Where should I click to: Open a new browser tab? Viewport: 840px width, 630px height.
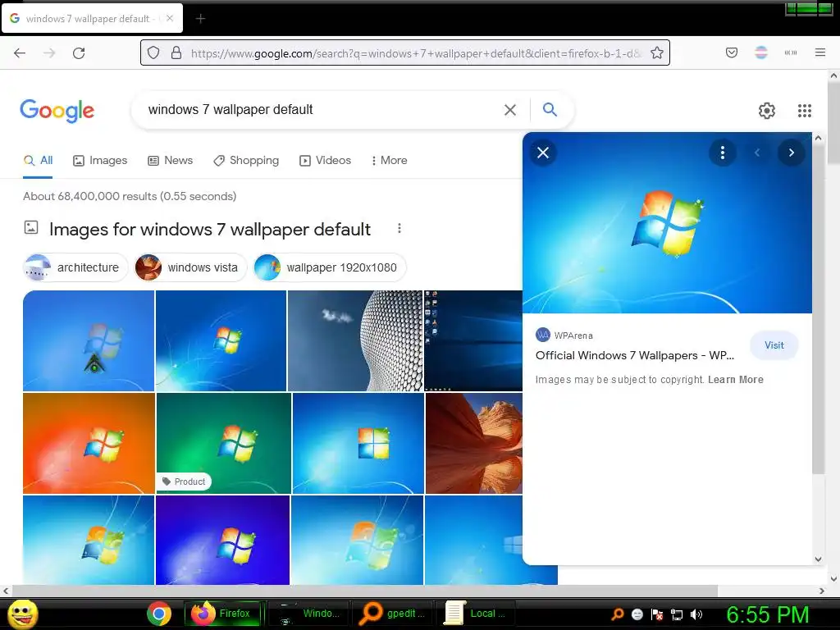[x=200, y=19]
